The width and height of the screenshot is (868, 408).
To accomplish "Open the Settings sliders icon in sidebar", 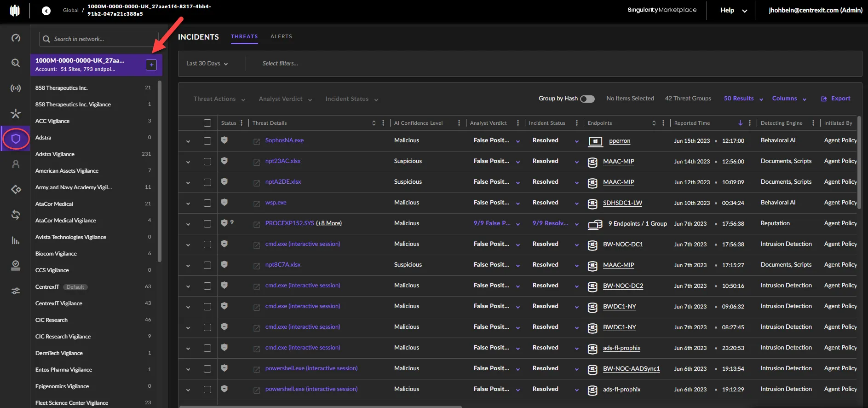I will pos(16,291).
